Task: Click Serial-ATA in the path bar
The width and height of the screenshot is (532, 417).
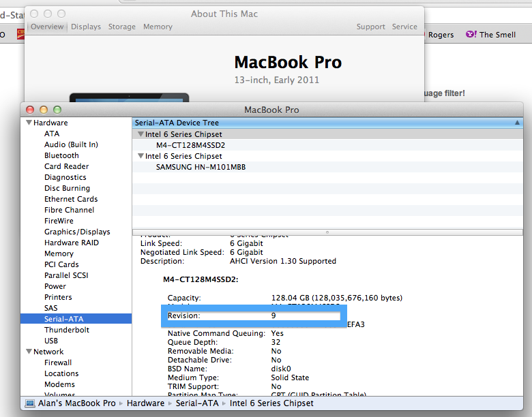Action: point(197,403)
